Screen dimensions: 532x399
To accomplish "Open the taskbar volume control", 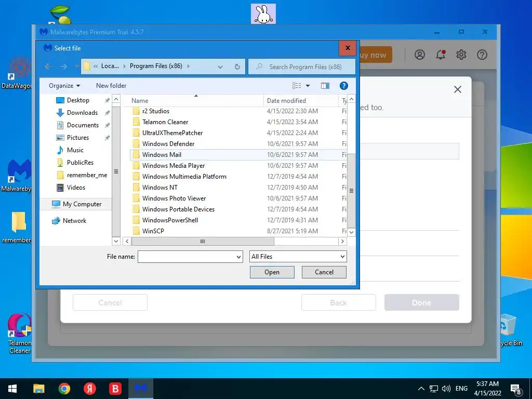I will [446, 389].
